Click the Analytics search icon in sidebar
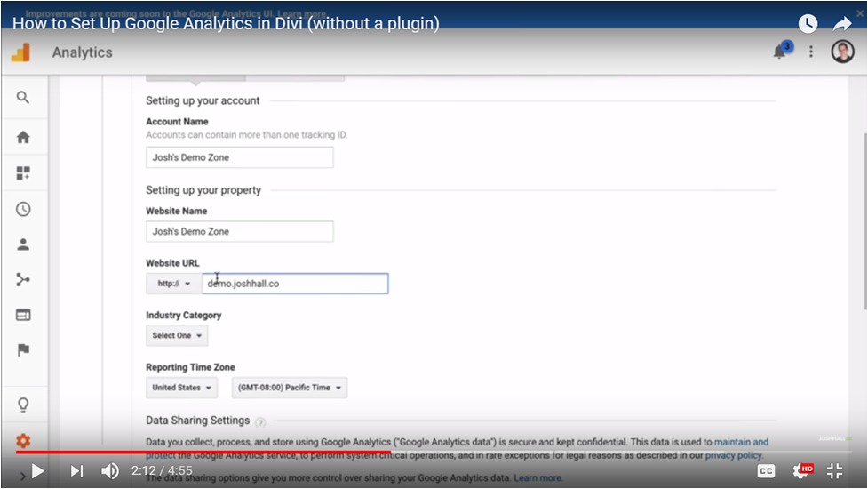This screenshot has width=868, height=489. click(23, 98)
